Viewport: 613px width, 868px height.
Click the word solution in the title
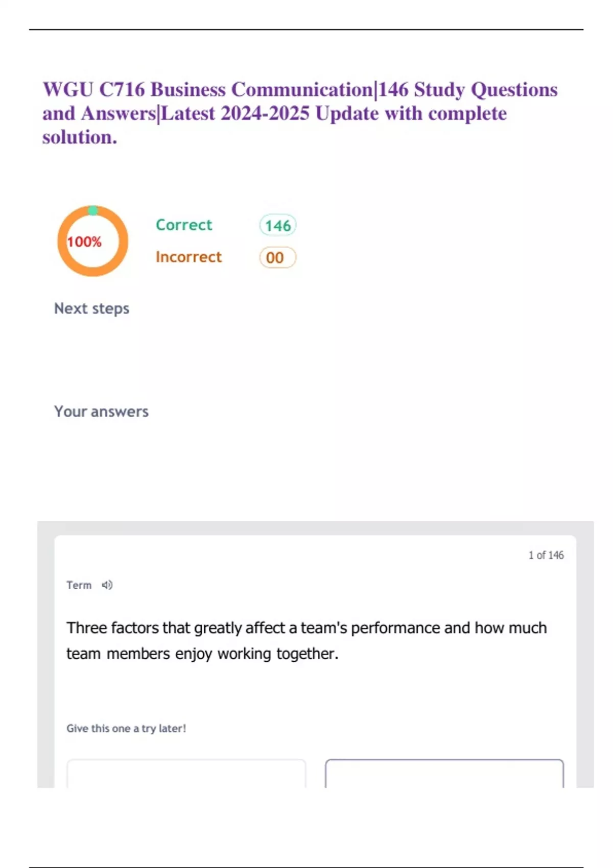tap(79, 137)
